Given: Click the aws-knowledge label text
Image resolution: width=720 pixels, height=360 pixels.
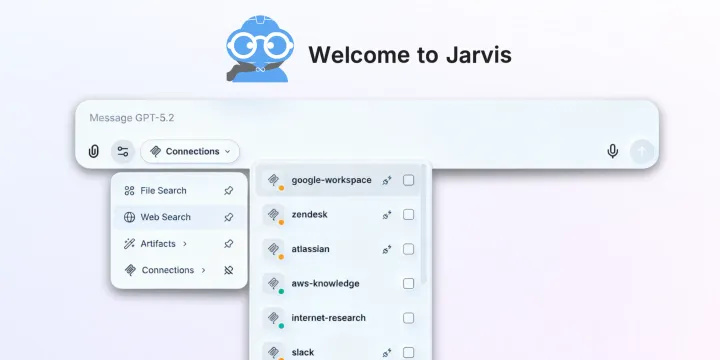Looking at the screenshot, I should pyautogui.click(x=326, y=284).
